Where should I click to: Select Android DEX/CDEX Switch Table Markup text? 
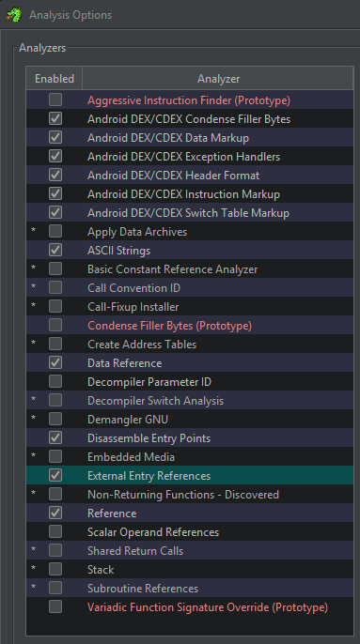[x=188, y=213]
